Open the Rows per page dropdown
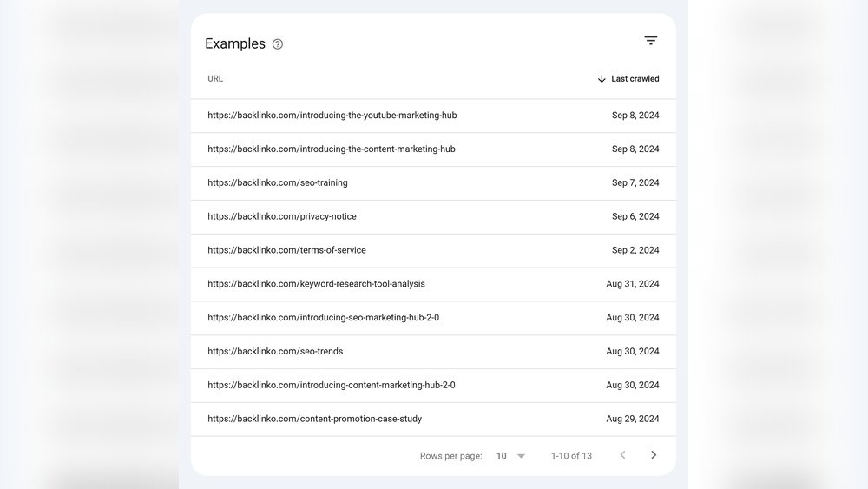Screen dimensions: 868x489 tap(510, 456)
